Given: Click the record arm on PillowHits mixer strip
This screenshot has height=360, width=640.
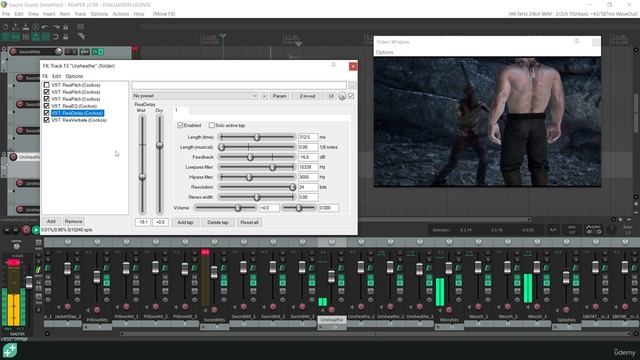Looking at the screenshot, I should coord(97,310).
